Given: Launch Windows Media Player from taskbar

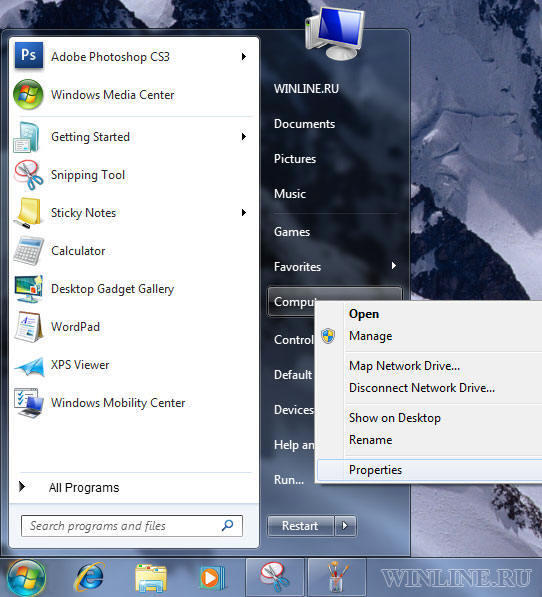Looking at the screenshot, I should [x=212, y=578].
